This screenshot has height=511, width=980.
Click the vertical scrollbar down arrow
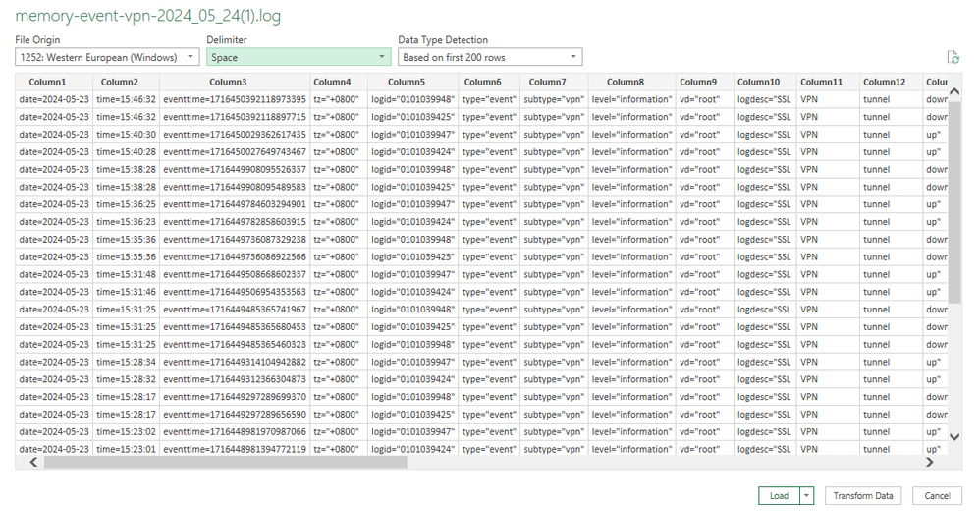point(953,437)
